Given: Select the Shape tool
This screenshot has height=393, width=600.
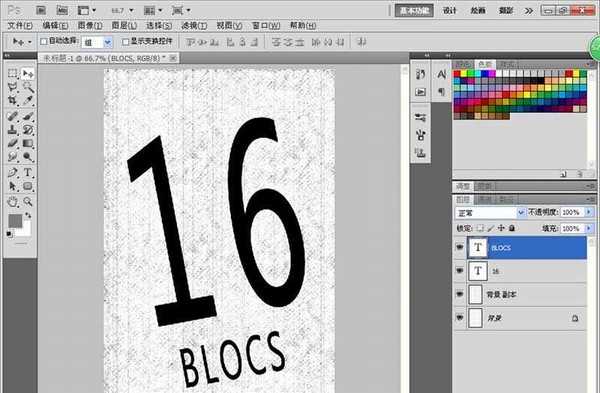Looking at the screenshot, I should [x=28, y=186].
